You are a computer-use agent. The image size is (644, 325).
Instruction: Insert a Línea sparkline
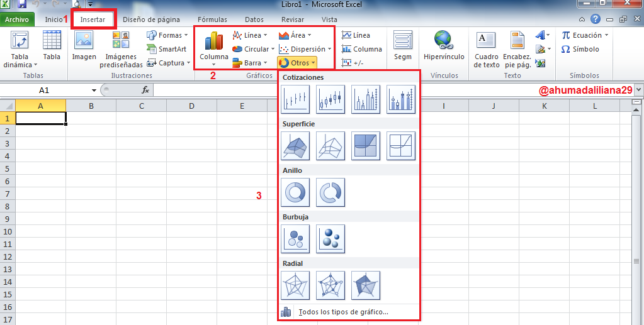[x=356, y=35]
